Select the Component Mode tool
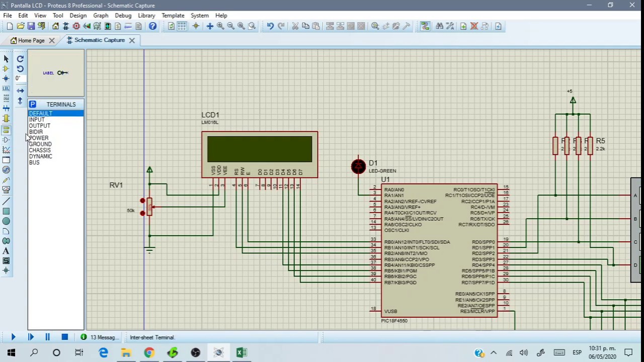The height and width of the screenshot is (362, 644). pos(6,69)
